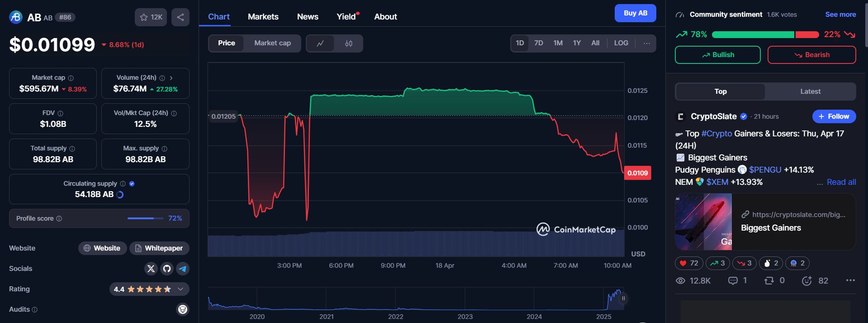Expand full post with Read all
Viewport: 868px width, 323px height.
841,182
